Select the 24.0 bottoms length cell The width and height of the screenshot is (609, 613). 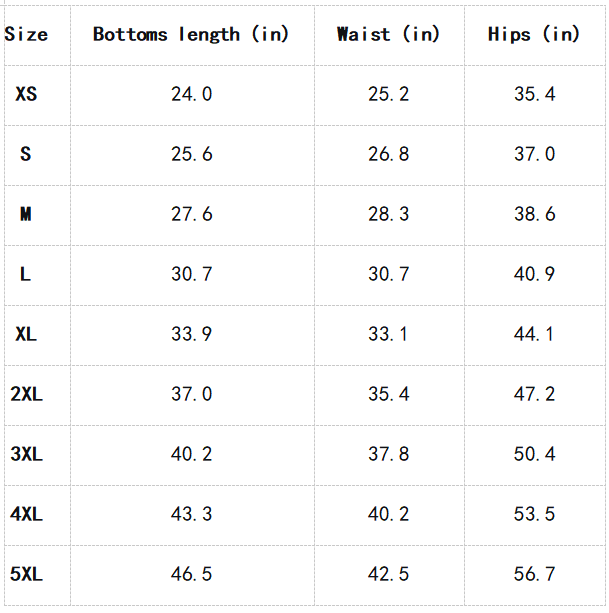tap(192, 94)
